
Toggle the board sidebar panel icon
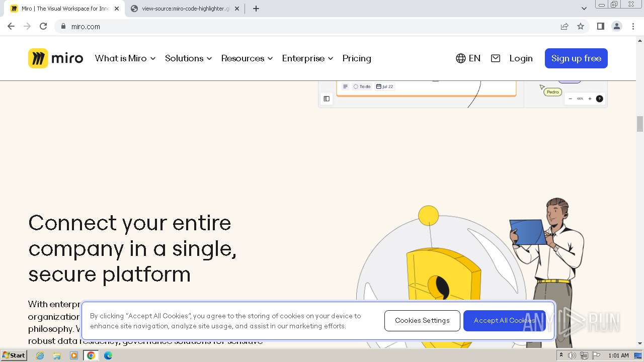point(327,99)
